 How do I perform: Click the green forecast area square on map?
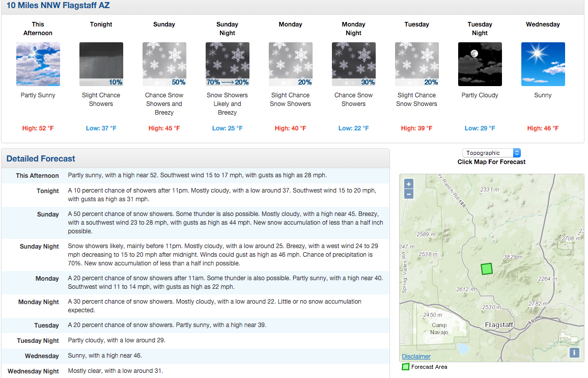click(x=487, y=269)
